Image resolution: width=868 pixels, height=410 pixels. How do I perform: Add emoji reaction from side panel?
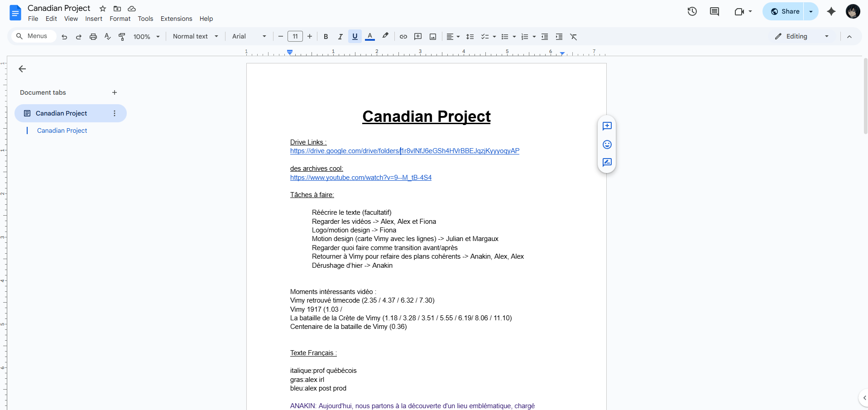coord(607,145)
